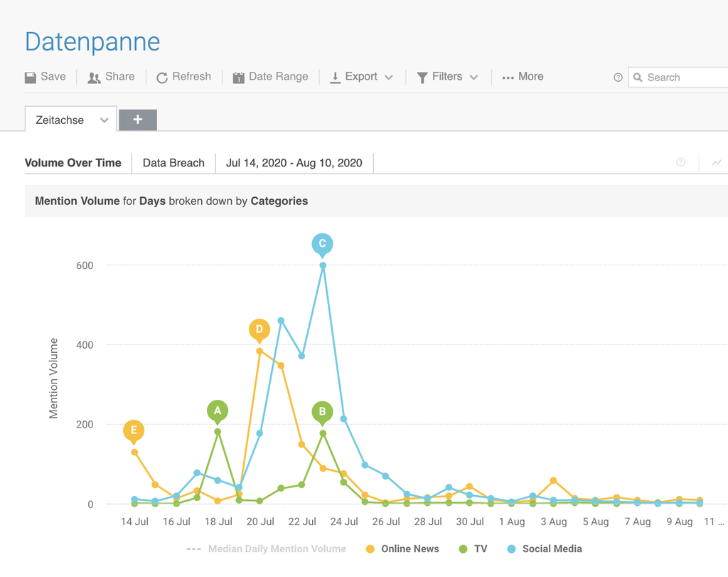728x577 pixels.
Task: Click the Jul 14 - Aug 10 date range
Action: (294, 163)
